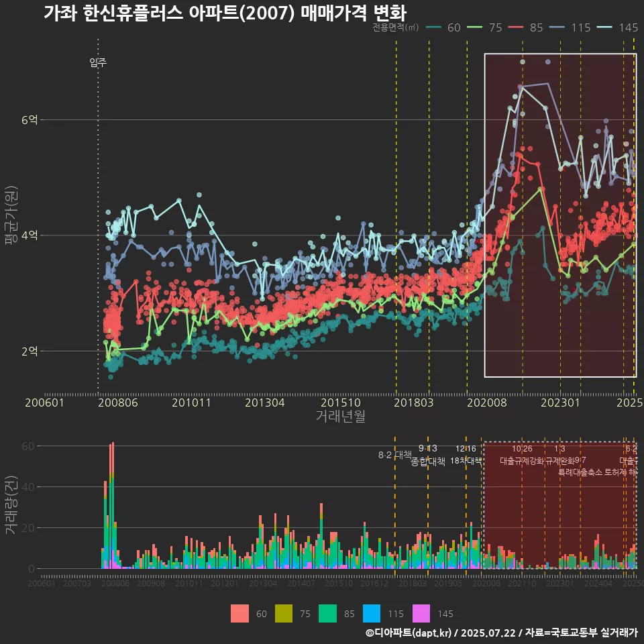Select the 85 line legend entry

coord(526,28)
